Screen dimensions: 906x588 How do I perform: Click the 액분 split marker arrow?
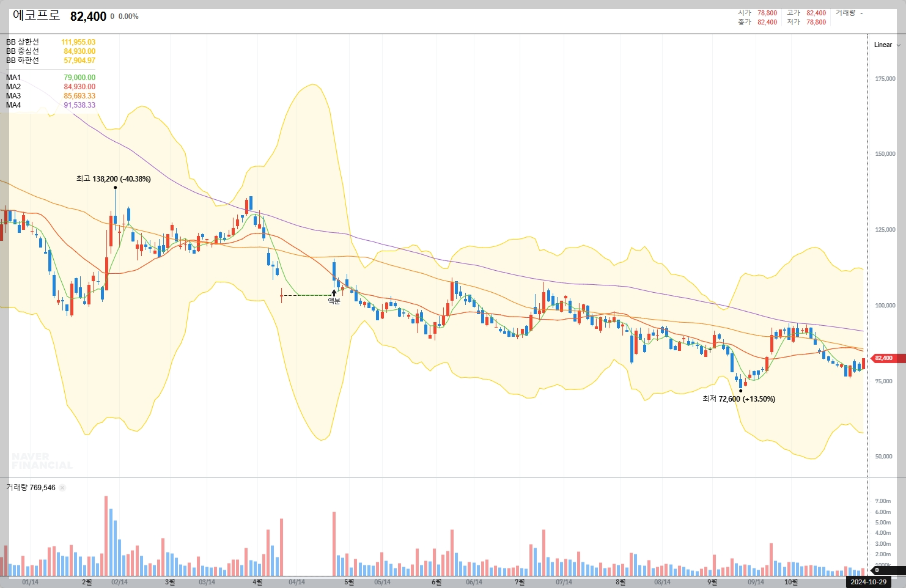[x=334, y=293]
